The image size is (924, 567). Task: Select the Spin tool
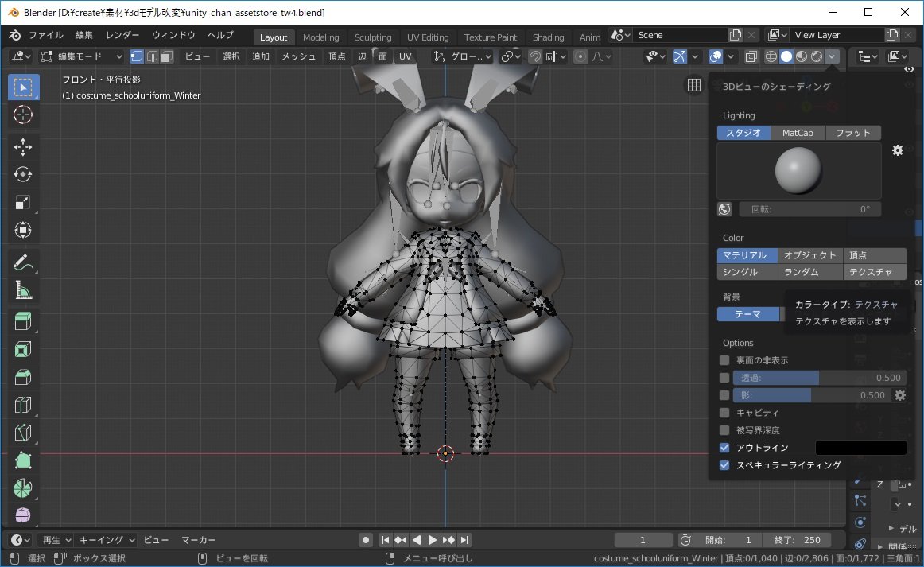pyautogui.click(x=23, y=488)
